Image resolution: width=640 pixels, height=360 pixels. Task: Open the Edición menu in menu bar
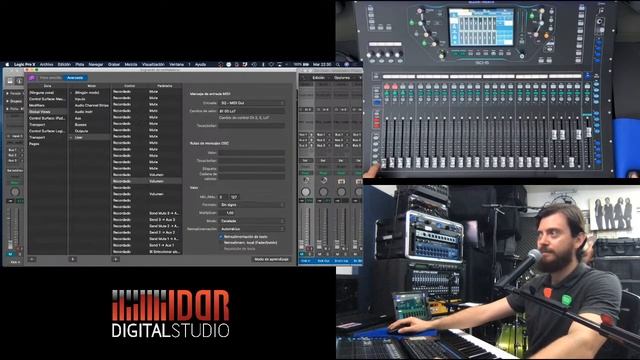click(64, 64)
